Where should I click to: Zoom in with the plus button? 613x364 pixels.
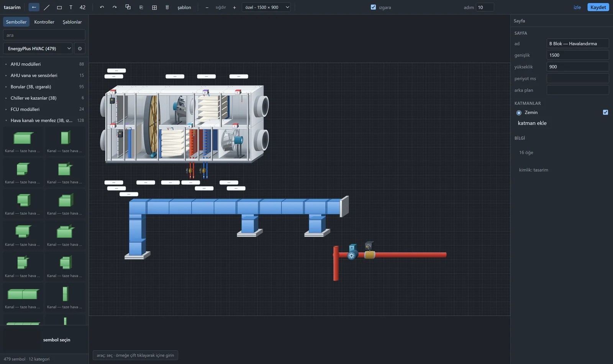[234, 7]
